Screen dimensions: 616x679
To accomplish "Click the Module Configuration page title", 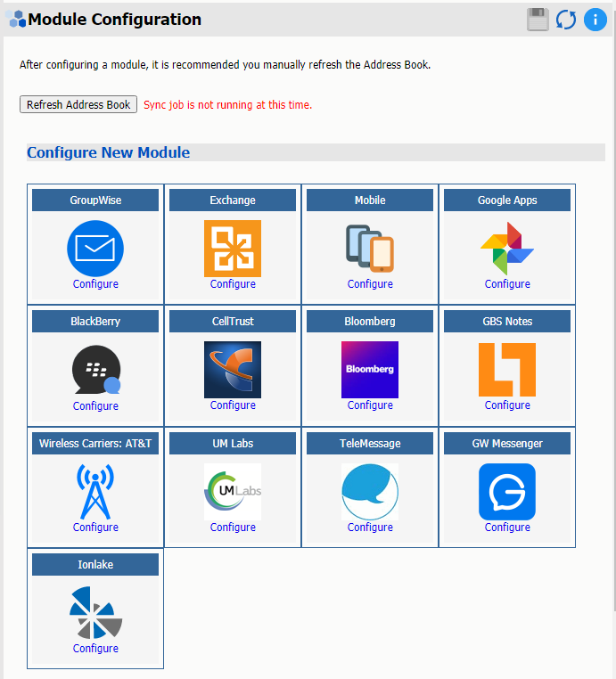I will pyautogui.click(x=114, y=20).
